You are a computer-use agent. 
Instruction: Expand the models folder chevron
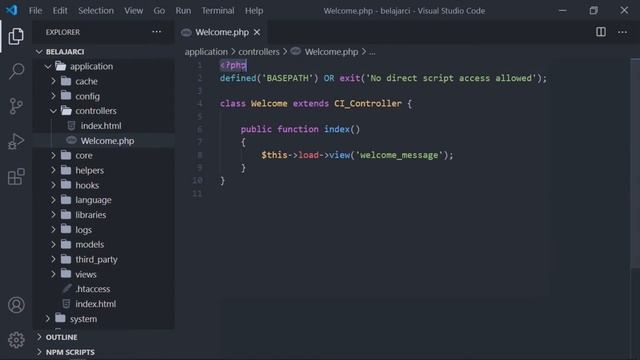(x=53, y=244)
